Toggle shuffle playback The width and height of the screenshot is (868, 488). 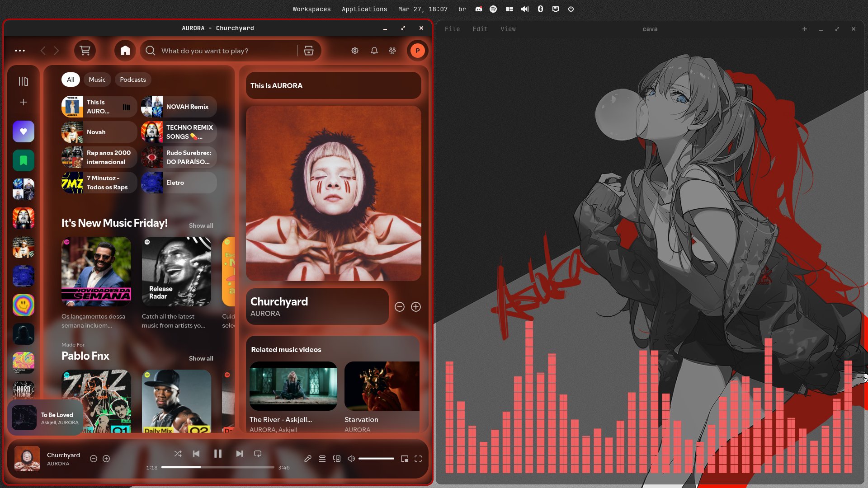pos(178,454)
